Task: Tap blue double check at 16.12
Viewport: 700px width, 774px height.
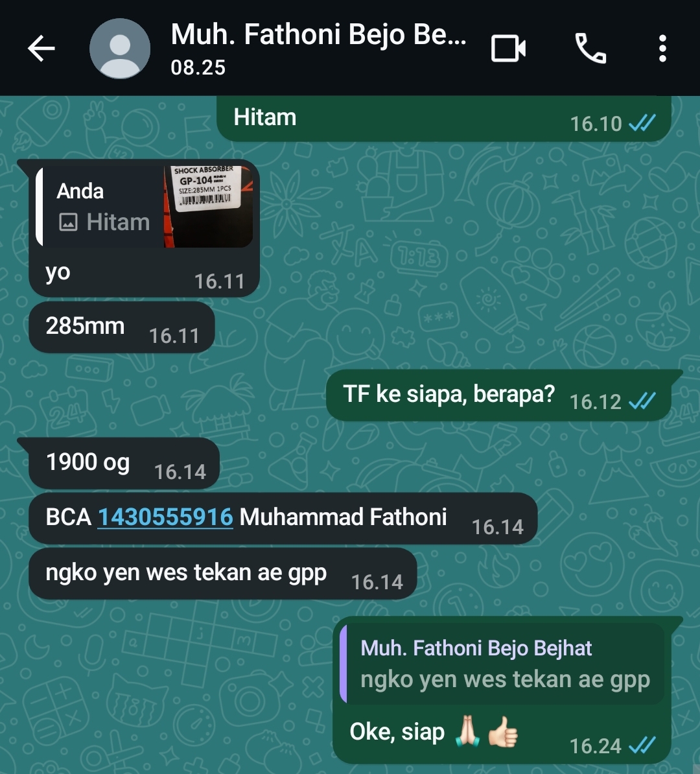Action: 642,401
